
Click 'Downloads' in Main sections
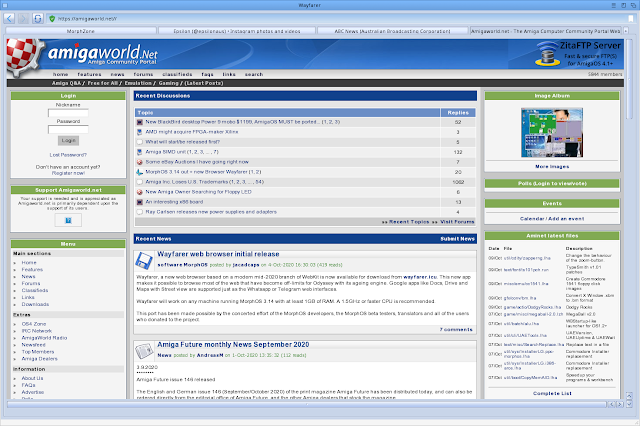point(35,304)
